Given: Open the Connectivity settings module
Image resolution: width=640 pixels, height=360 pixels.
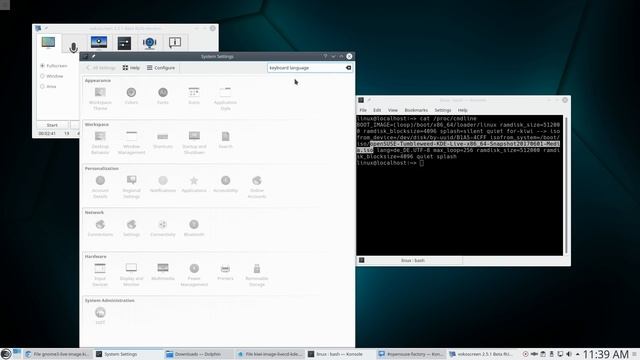Looking at the screenshot, I should coord(162,228).
